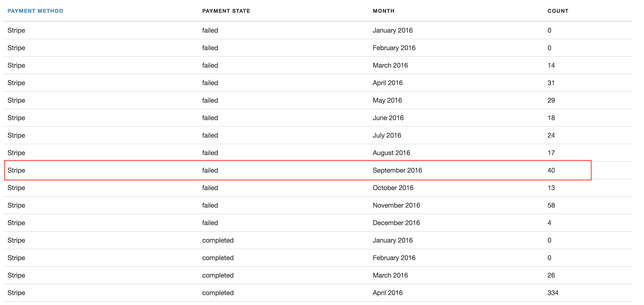Viewport: 644px width, 305px height.
Task: Click count 29 in May 2016 row
Action: [551, 100]
